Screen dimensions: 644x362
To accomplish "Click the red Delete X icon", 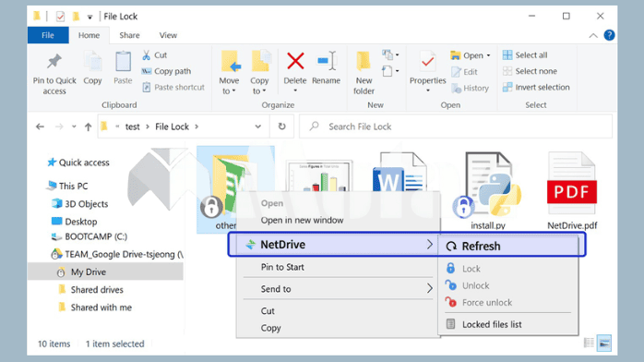I will point(295,61).
